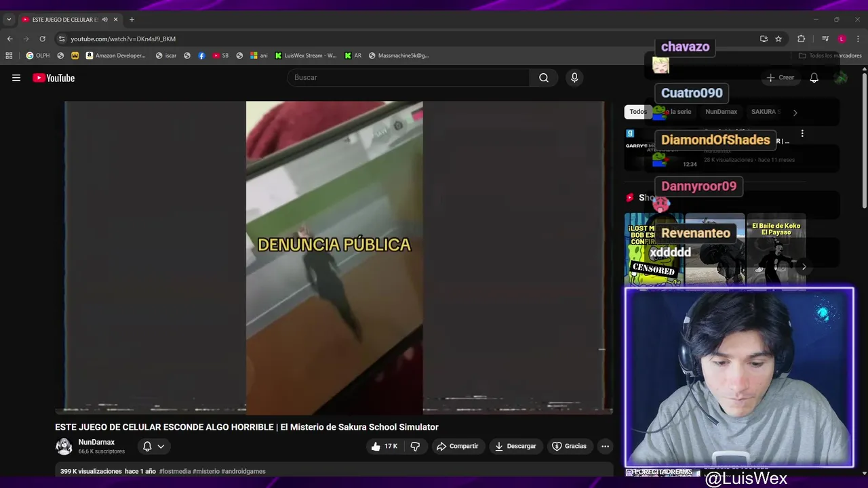Select the Todos filter chip
Viewport: 868px width, 488px height.
click(x=638, y=112)
